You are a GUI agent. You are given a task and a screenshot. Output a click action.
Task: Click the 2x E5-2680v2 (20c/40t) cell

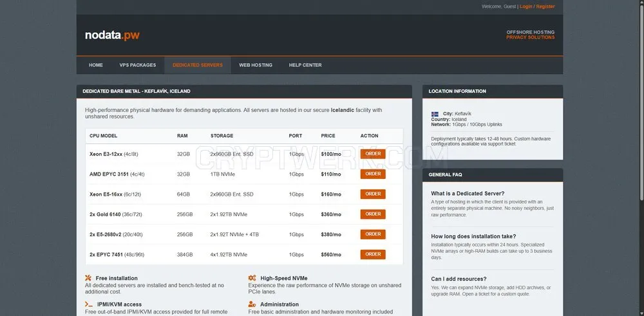pyautogui.click(x=116, y=235)
